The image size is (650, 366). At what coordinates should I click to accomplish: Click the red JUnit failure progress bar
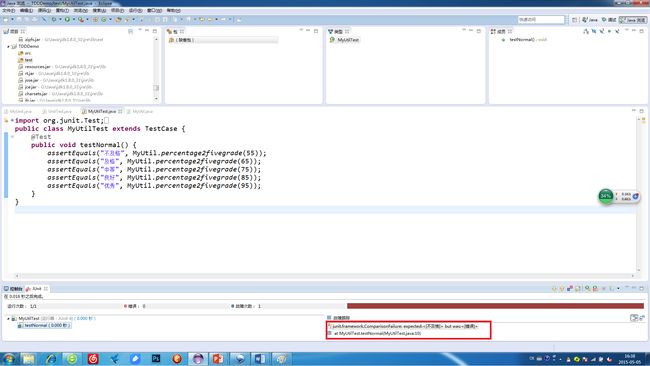pos(495,306)
